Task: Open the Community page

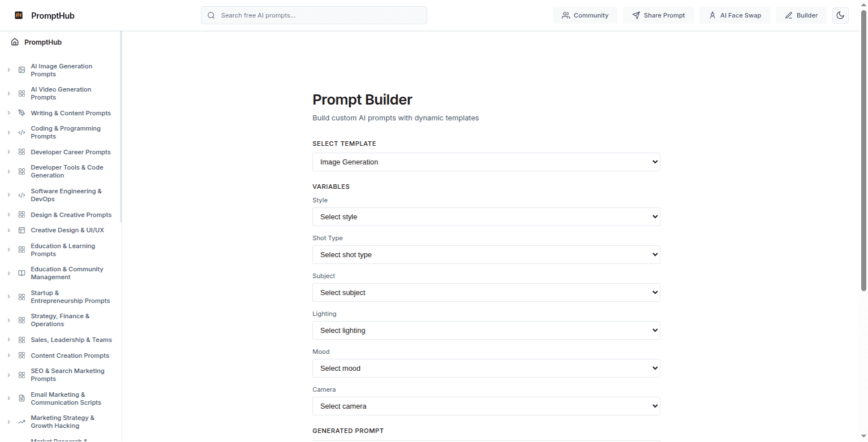Action: [585, 15]
